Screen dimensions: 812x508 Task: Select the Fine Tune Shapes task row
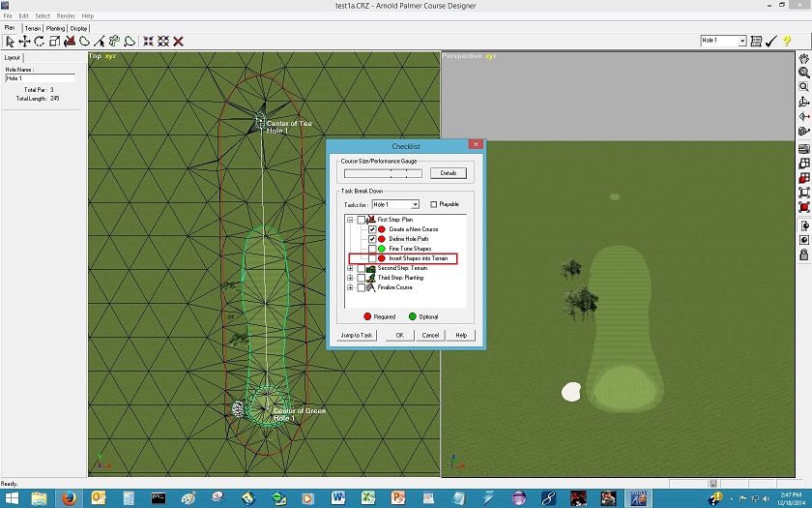coord(410,249)
